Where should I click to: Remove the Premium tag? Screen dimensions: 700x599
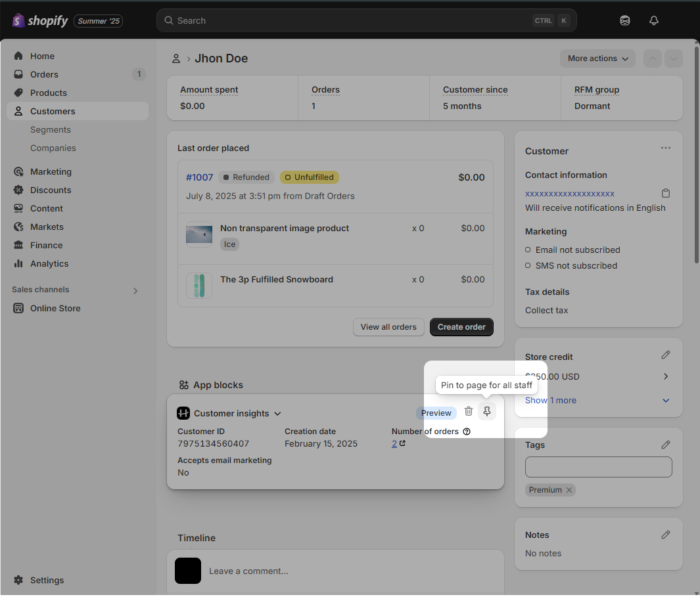click(569, 490)
